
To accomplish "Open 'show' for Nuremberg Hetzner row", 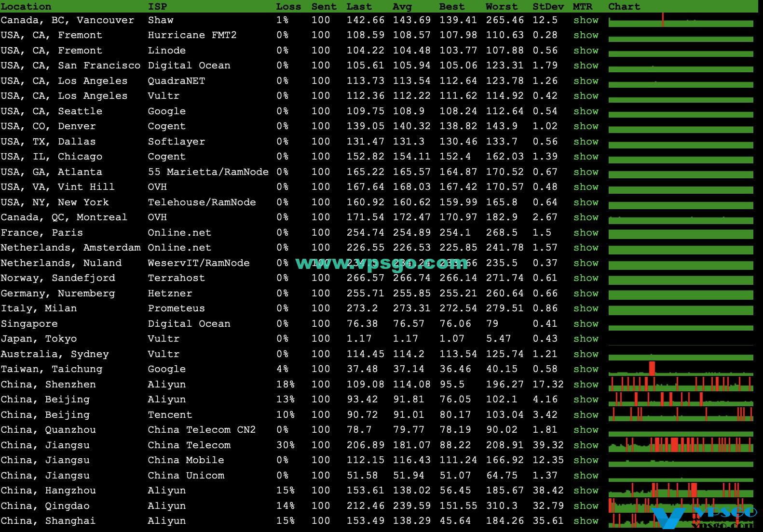I will coord(586,293).
